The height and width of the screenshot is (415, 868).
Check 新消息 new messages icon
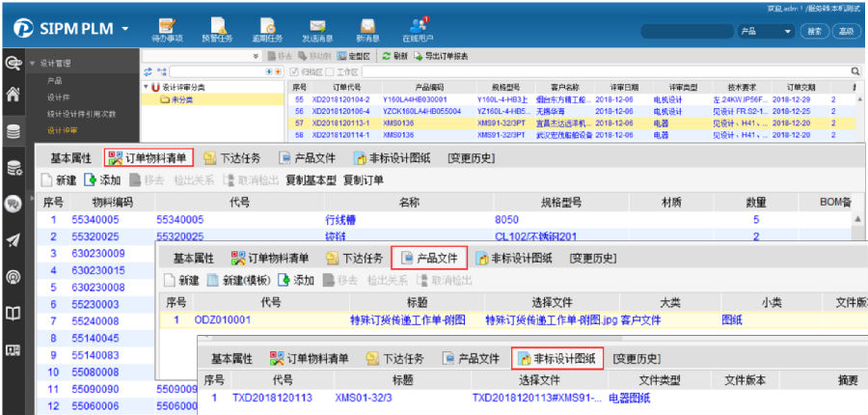[367, 30]
